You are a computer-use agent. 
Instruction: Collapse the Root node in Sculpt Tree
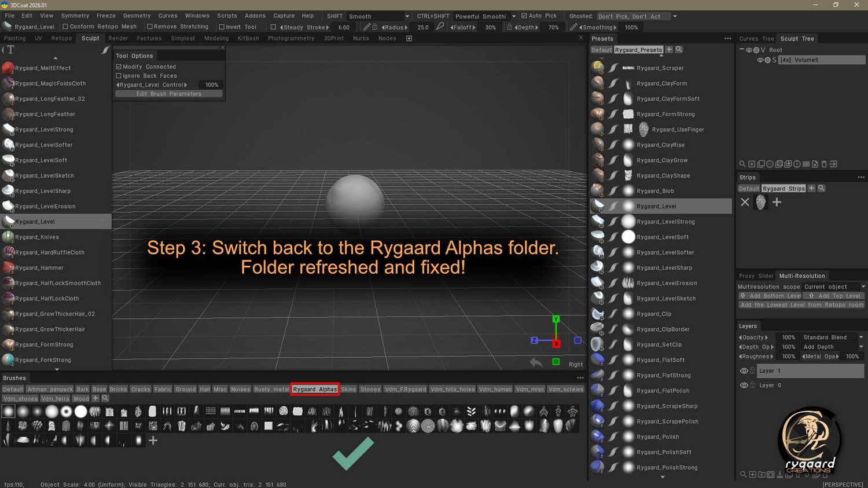[742, 50]
